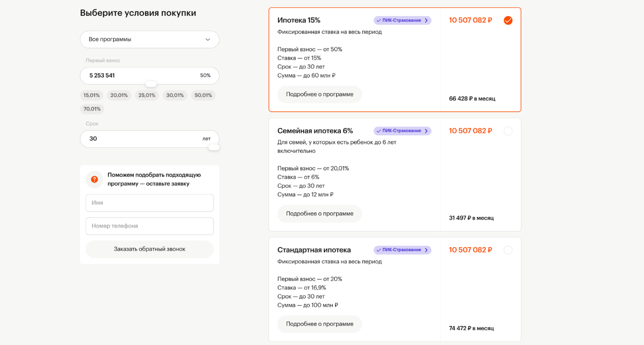Screen dimensions: 644x345
Task: Click Подробнее о программе for Семейная ипотека
Action: pos(319,213)
